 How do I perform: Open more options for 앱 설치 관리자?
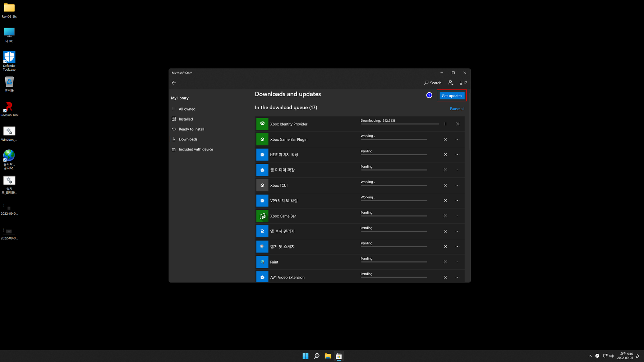click(x=457, y=231)
